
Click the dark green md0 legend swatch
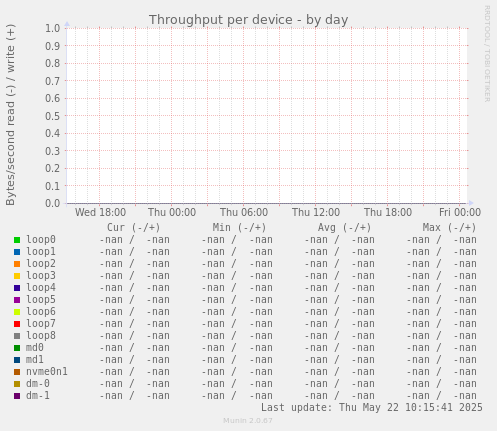pyautogui.click(x=17, y=348)
